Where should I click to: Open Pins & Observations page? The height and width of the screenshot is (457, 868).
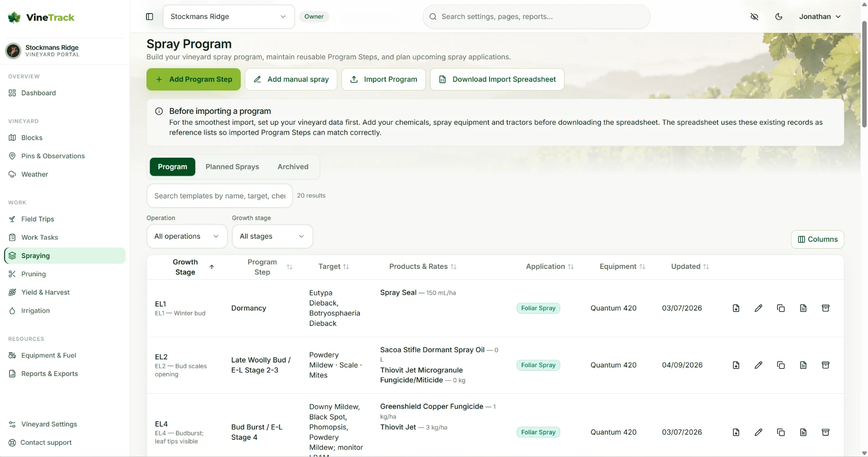tap(65, 156)
